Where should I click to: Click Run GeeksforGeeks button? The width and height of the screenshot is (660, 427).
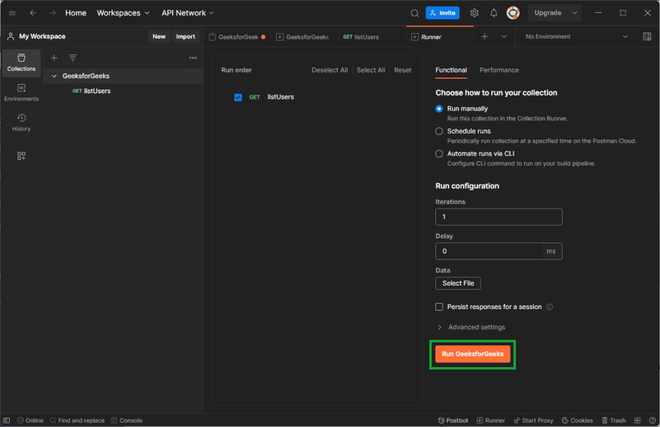point(472,354)
